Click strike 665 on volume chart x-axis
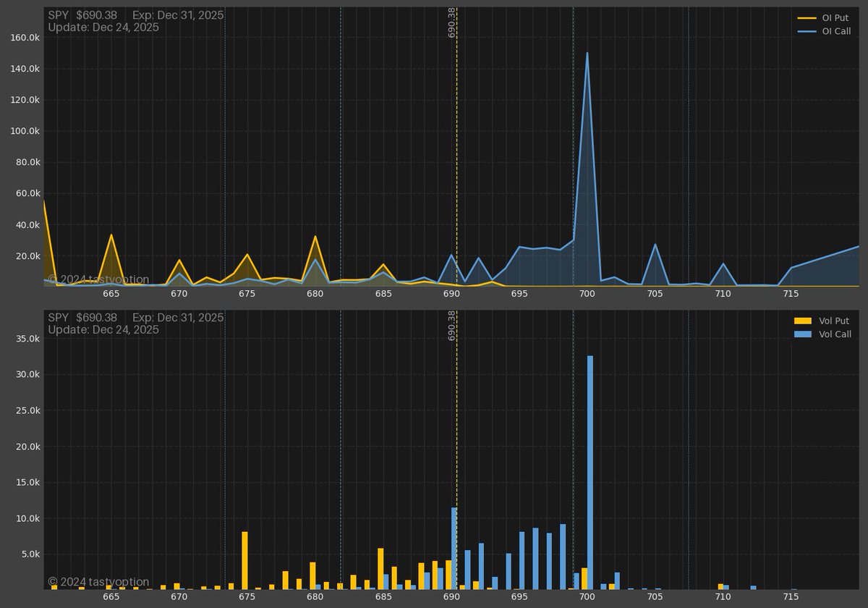868x608 pixels. [111, 597]
